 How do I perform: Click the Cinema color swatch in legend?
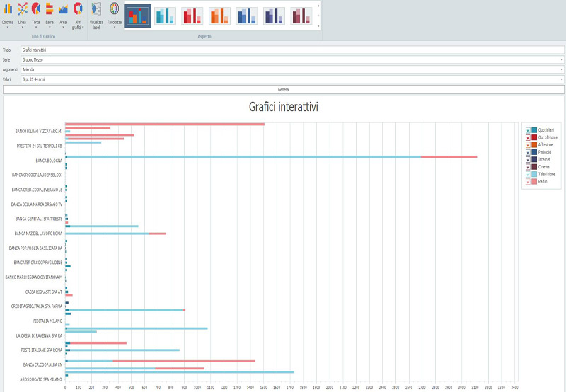[534, 167]
